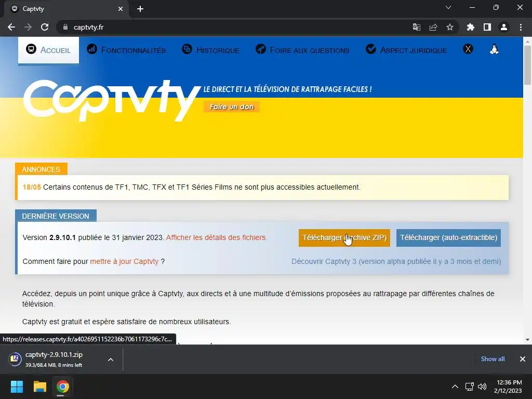Click the Annonces section header
This screenshot has height=399, width=532.
tap(41, 169)
